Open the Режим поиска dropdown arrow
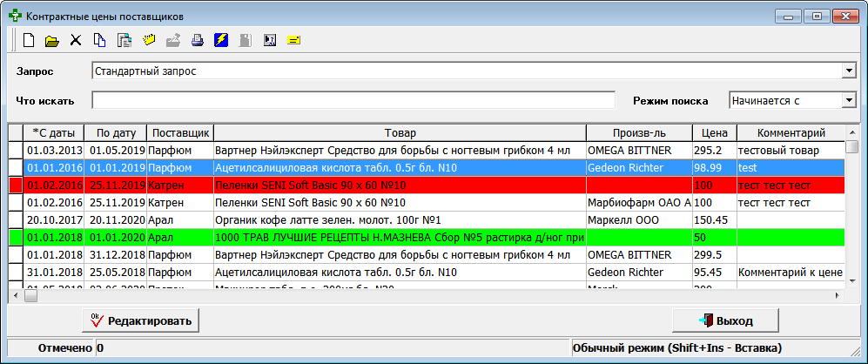Viewport: 868px width, 364px height. coord(848,100)
